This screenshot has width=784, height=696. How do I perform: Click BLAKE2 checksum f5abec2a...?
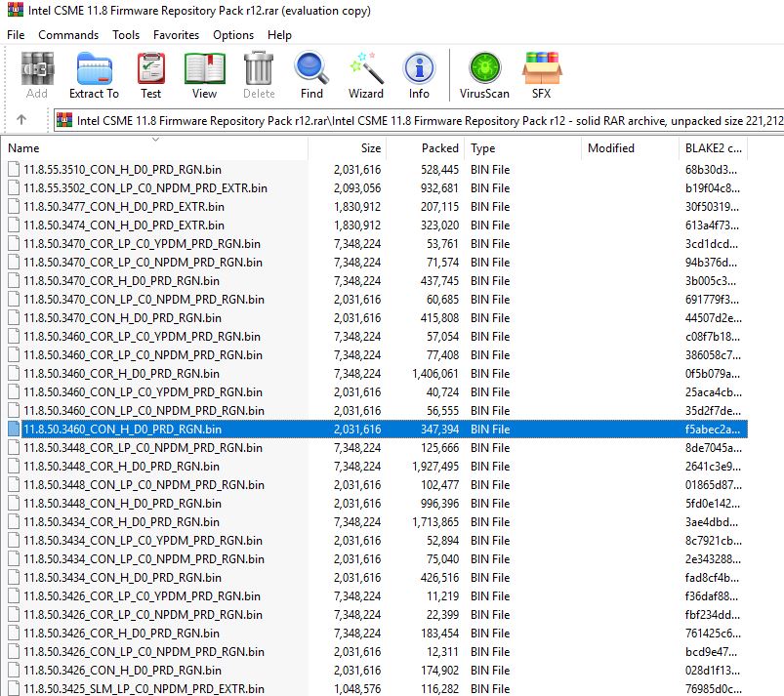click(x=712, y=429)
